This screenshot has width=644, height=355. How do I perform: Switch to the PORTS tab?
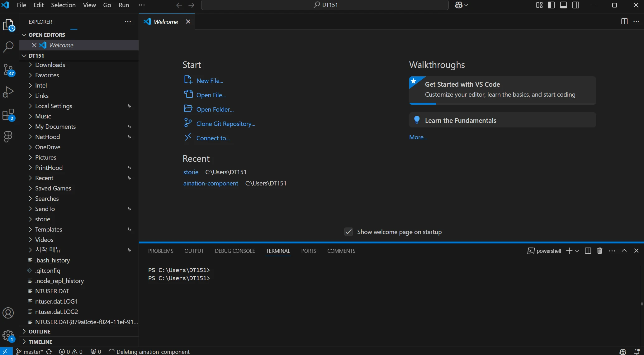click(x=309, y=251)
